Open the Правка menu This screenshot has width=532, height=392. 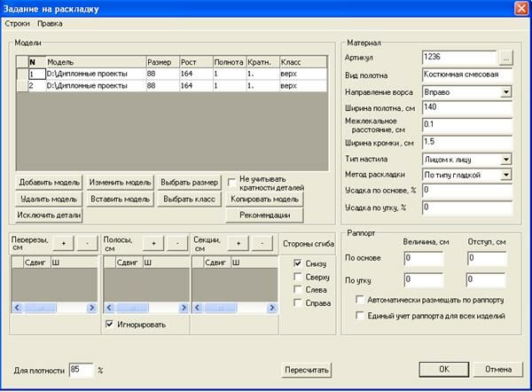pos(51,23)
